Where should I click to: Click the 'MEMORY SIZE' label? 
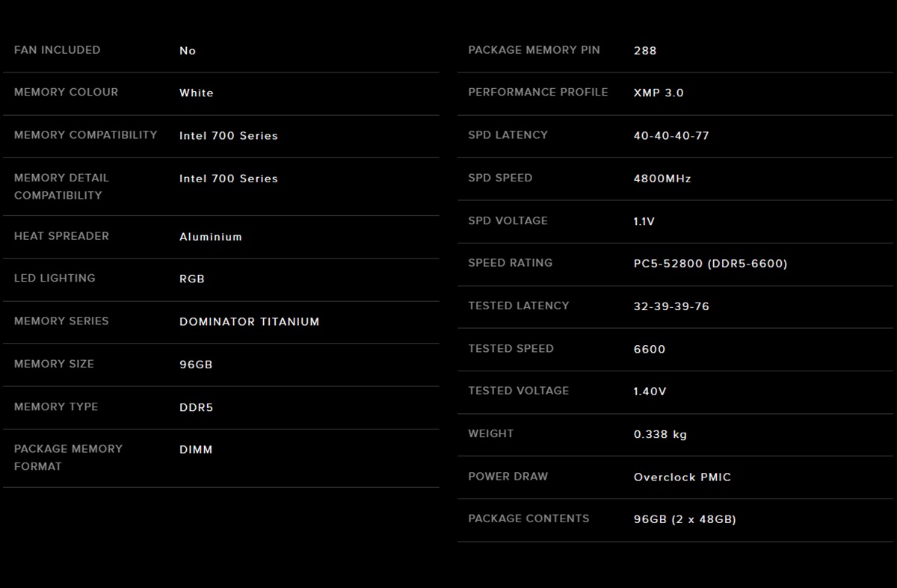(x=54, y=364)
